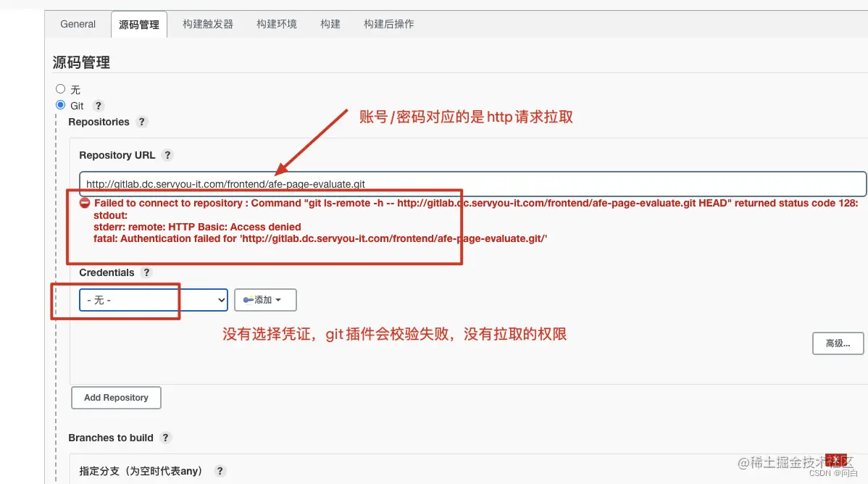This screenshot has width=868, height=484.
Task: Click the Repositories label
Action: coord(99,122)
